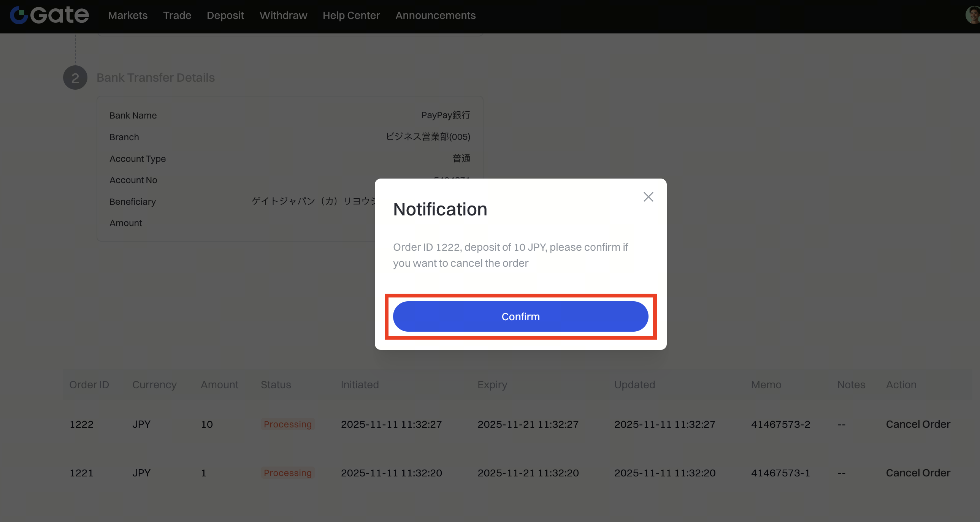The height and width of the screenshot is (522, 980).
Task: Open the Trade menu
Action: [x=177, y=15]
